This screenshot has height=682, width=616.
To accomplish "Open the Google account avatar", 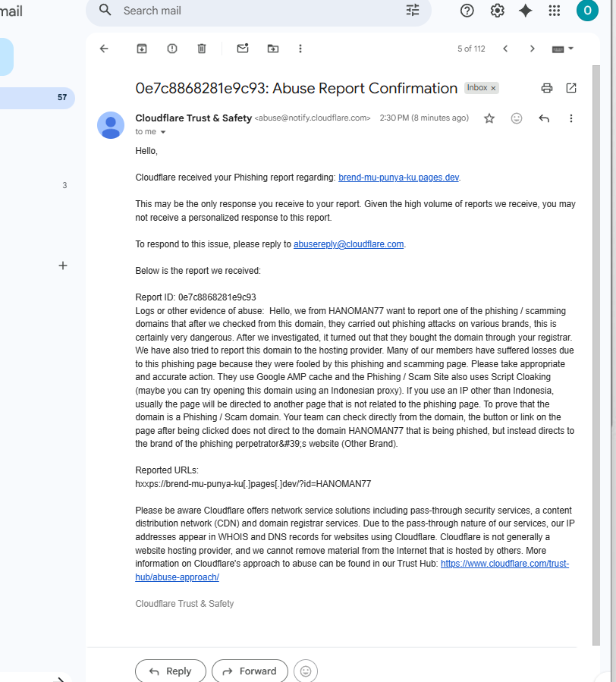I will point(587,11).
